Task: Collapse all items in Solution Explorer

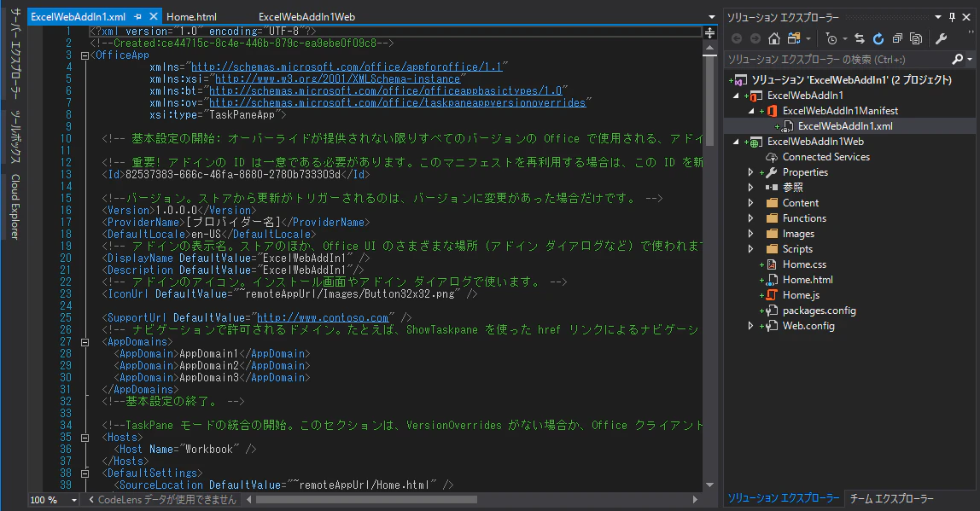Action: 897,38
